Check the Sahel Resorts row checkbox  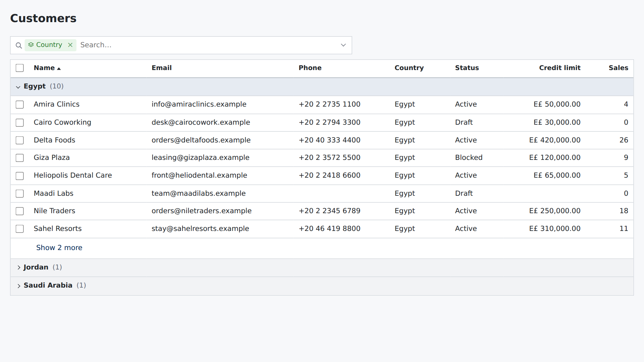(20, 229)
